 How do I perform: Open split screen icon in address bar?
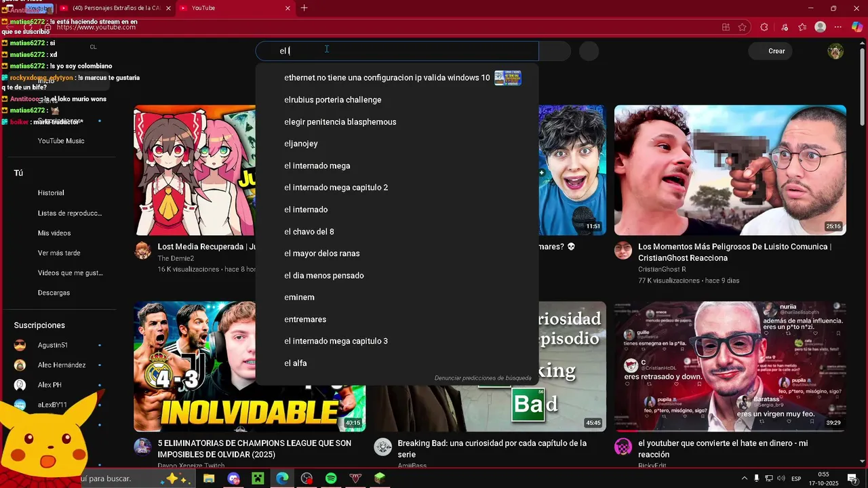click(726, 27)
